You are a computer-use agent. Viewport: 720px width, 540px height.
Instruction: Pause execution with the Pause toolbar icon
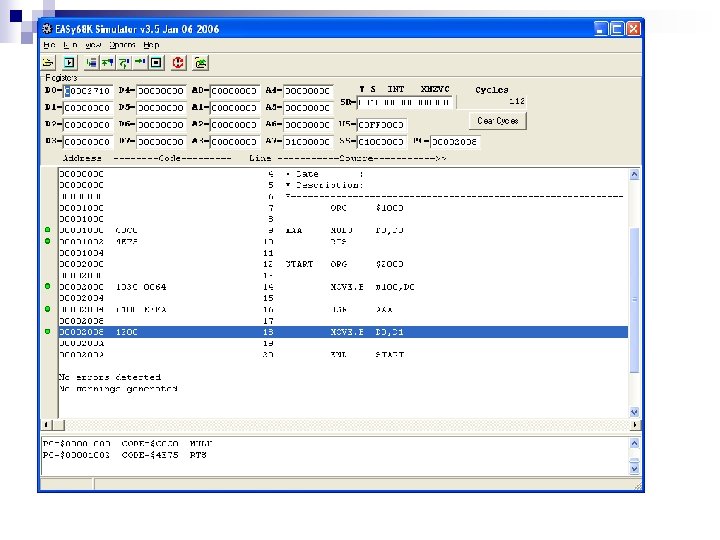156,62
